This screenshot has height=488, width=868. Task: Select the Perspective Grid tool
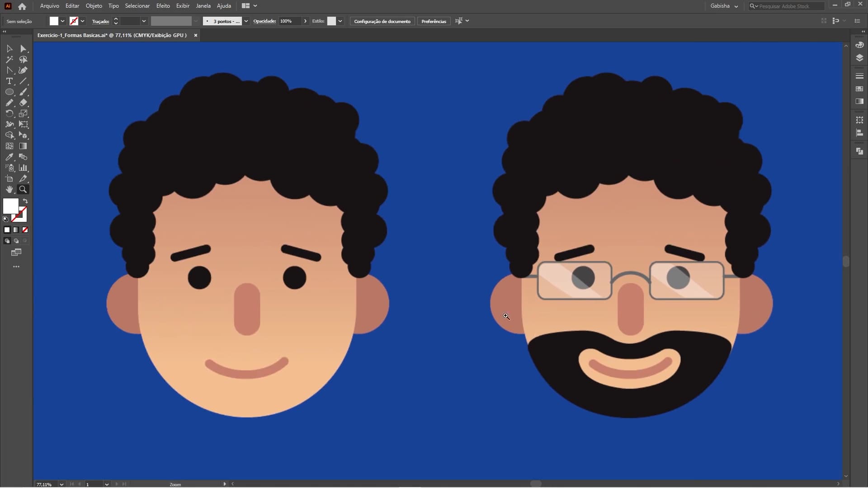(23, 135)
